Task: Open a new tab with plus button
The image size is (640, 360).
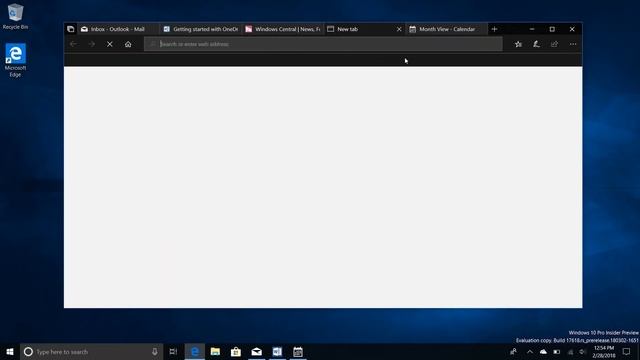Action: click(494, 29)
